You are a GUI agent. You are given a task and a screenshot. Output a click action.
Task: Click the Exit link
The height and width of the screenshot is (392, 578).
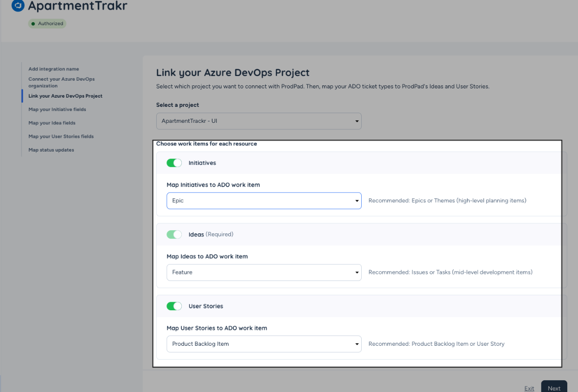tap(529, 388)
